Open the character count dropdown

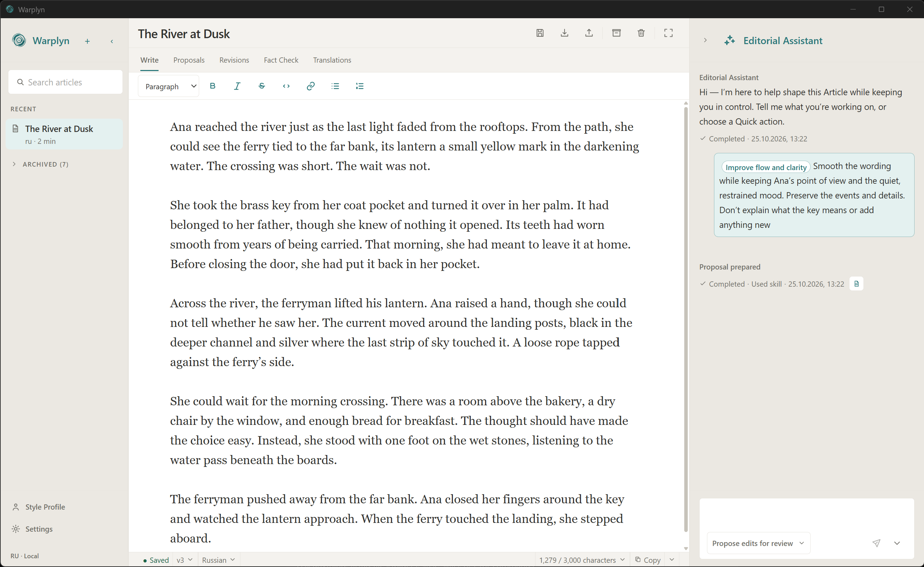point(582,560)
